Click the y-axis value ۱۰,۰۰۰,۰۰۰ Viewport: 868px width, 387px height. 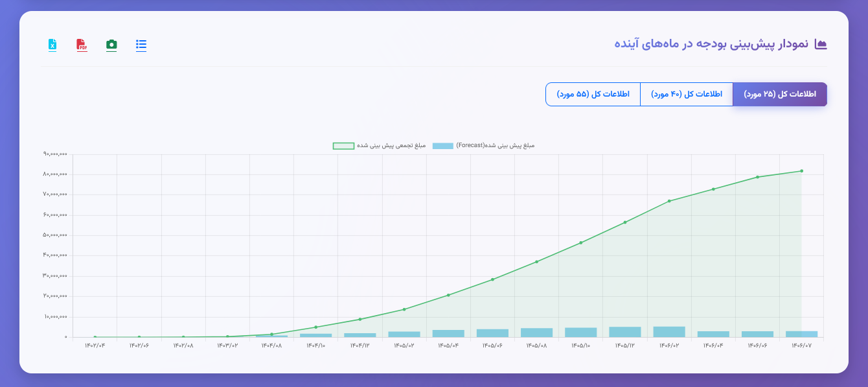click(56, 317)
